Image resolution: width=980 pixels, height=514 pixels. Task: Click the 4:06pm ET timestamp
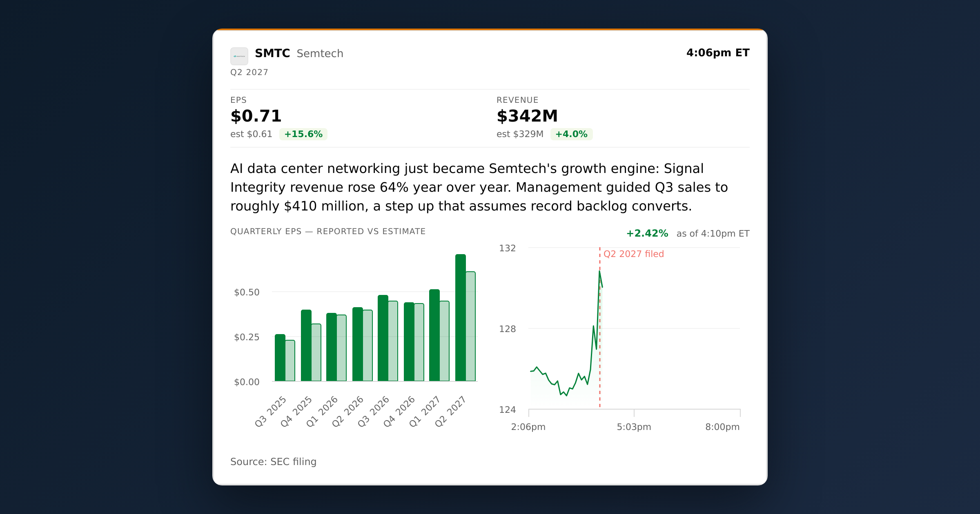tap(718, 53)
